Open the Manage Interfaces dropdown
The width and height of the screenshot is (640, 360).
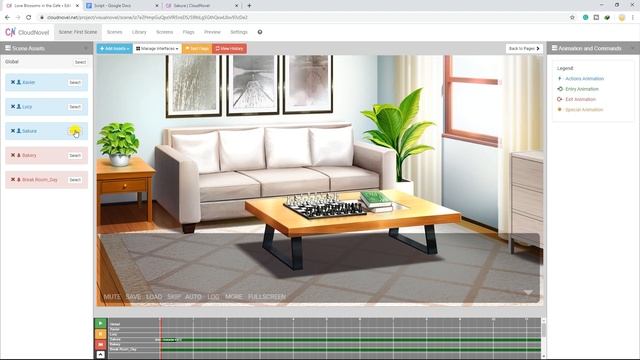click(158, 49)
